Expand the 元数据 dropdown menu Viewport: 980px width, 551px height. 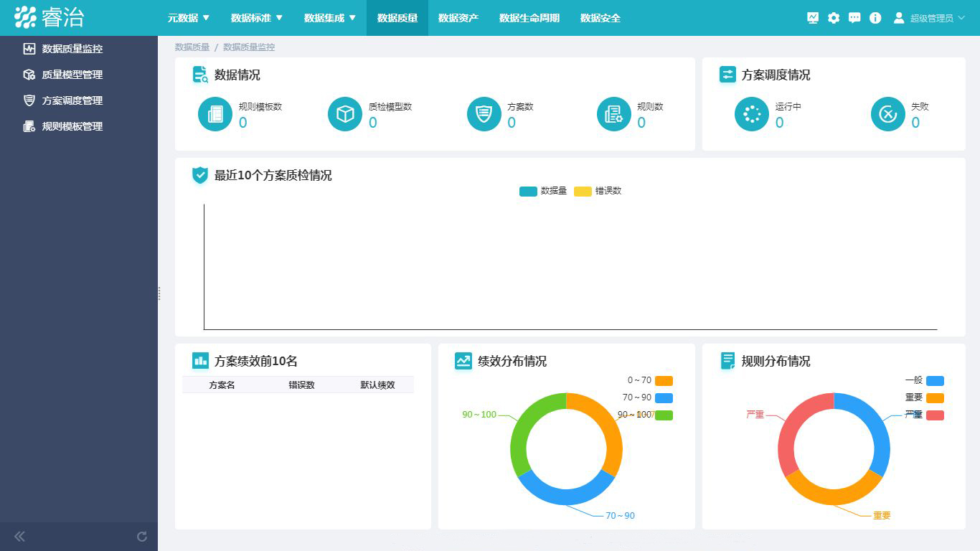[189, 18]
